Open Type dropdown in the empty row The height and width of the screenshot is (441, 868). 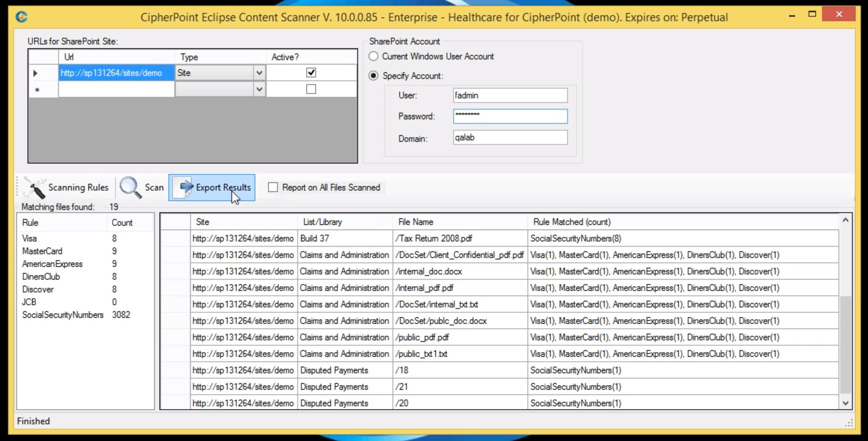pos(259,89)
